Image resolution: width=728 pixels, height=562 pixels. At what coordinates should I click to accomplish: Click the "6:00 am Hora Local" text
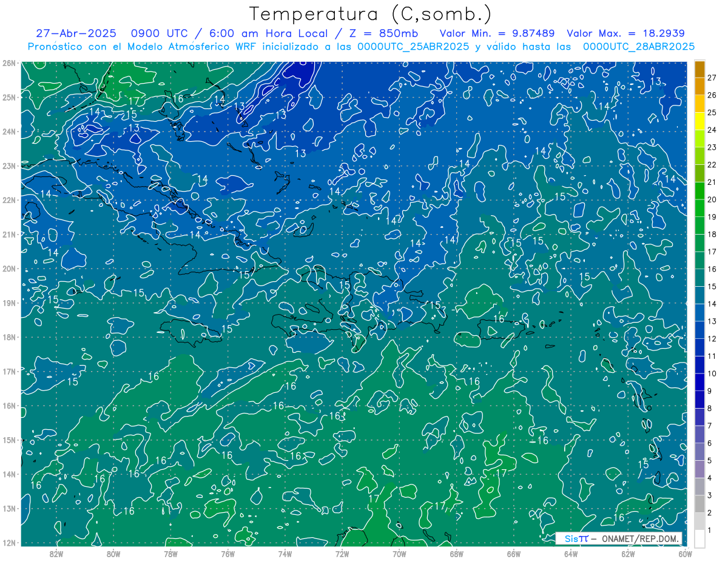pos(269,33)
